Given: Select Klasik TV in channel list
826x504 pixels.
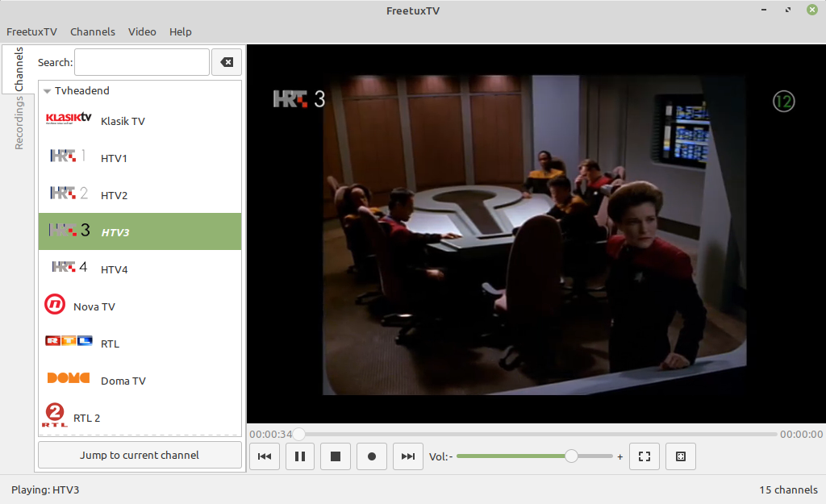Looking at the screenshot, I should (123, 121).
